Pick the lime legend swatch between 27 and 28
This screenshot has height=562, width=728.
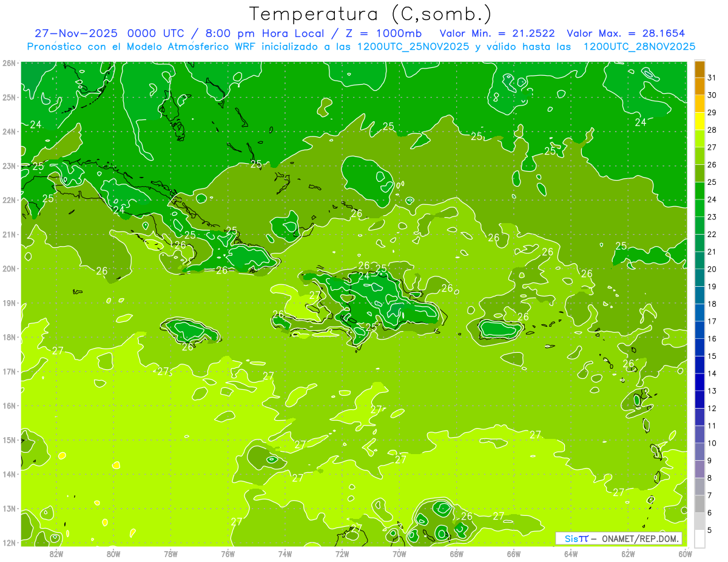pyautogui.click(x=699, y=138)
